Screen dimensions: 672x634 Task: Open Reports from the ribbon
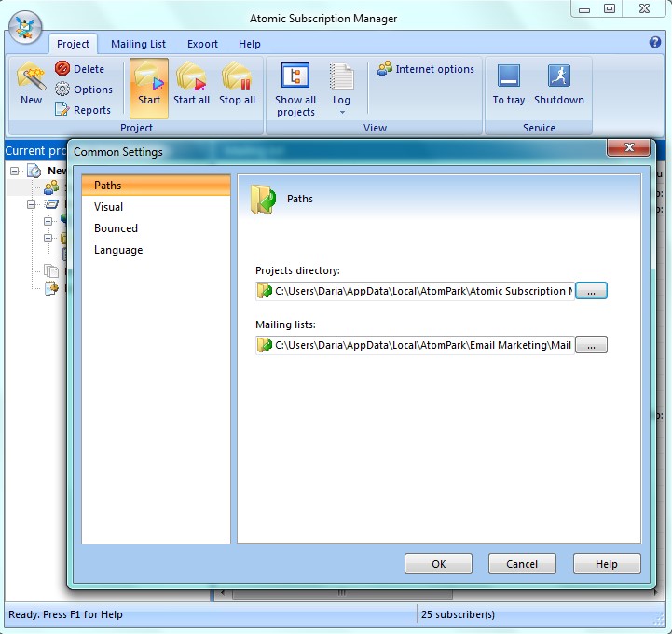pyautogui.click(x=83, y=110)
